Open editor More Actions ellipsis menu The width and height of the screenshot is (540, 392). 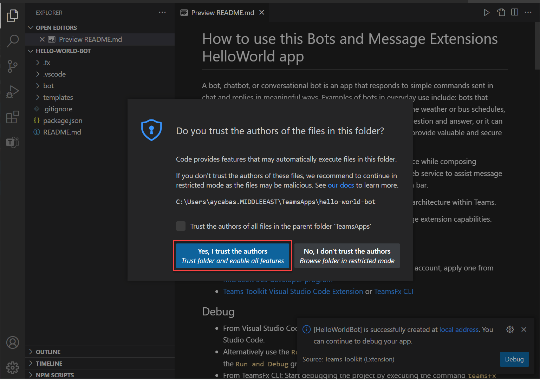pyautogui.click(x=528, y=13)
